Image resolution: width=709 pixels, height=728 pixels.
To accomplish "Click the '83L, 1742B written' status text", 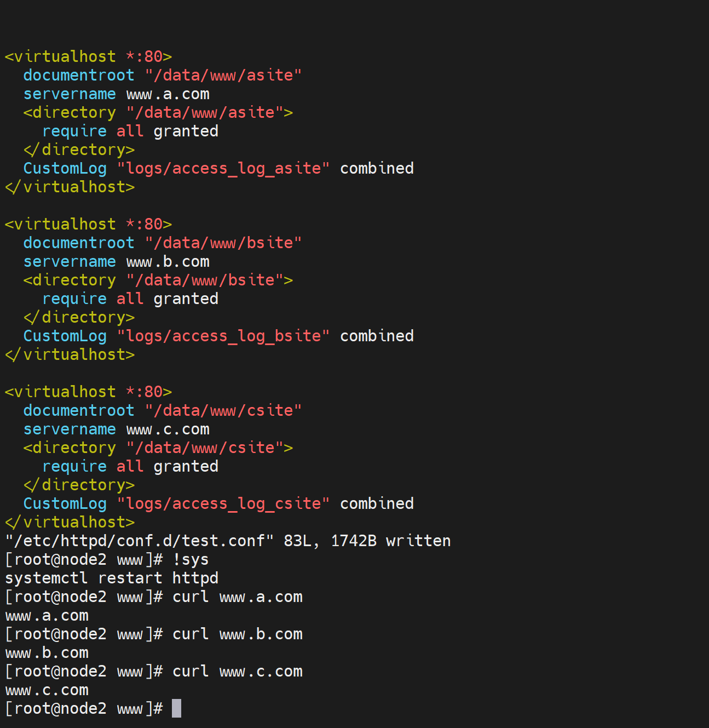I will (x=367, y=541).
